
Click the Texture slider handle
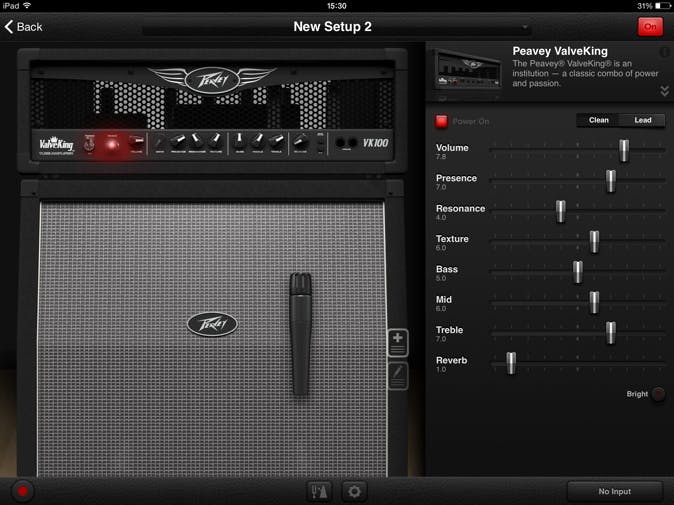click(x=594, y=242)
